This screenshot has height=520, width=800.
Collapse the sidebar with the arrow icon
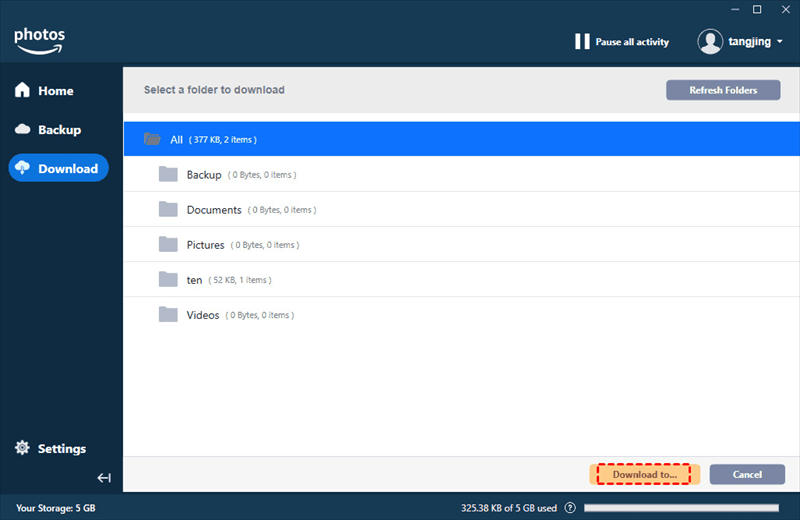104,478
